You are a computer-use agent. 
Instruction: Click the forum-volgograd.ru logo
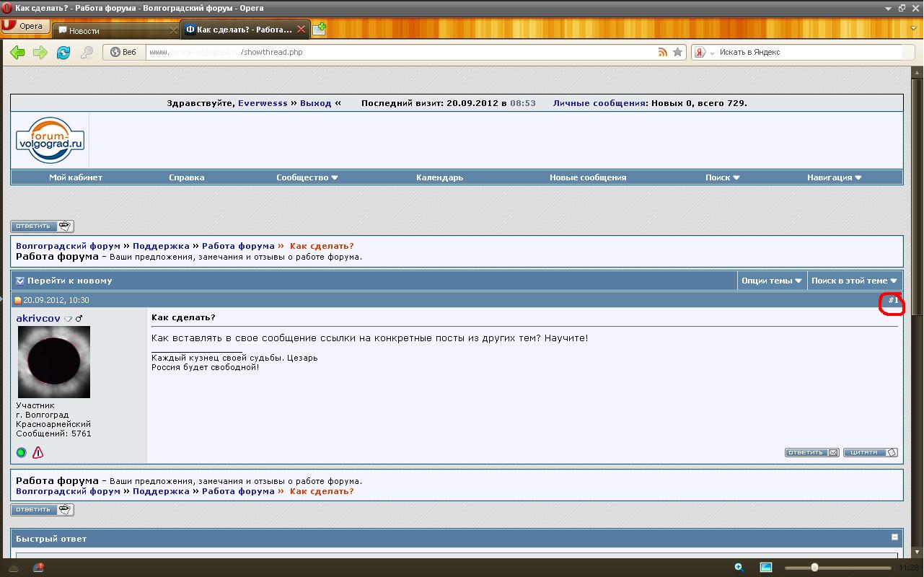(50, 139)
